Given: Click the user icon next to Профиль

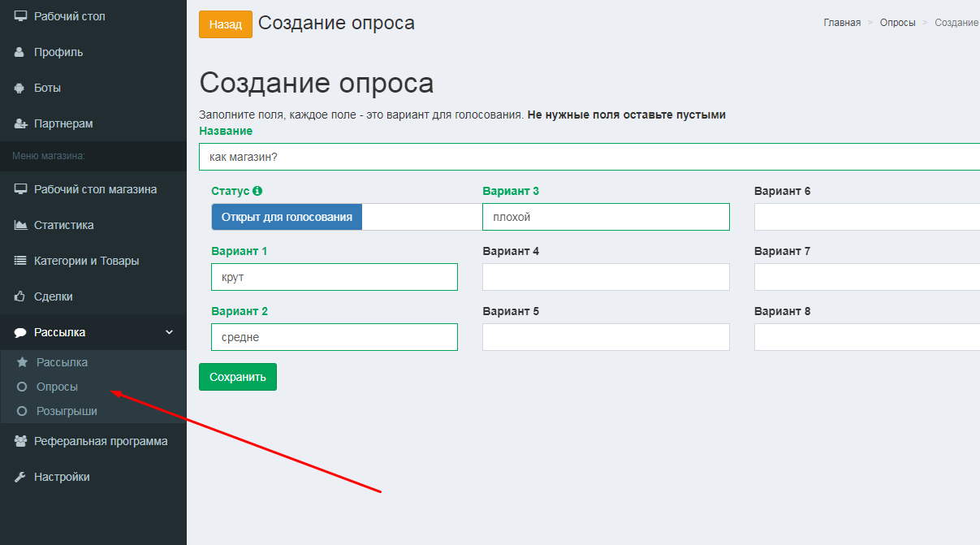Looking at the screenshot, I should click(x=20, y=52).
